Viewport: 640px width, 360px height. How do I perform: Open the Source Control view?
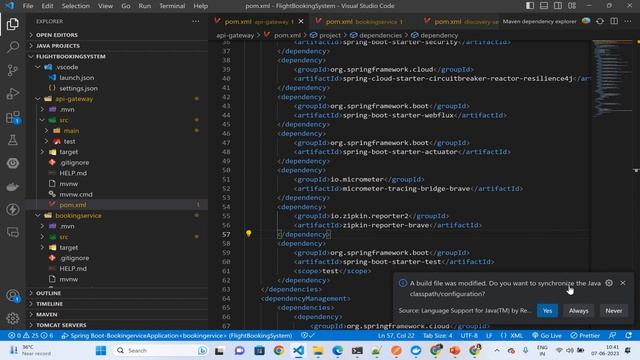[x=13, y=70]
